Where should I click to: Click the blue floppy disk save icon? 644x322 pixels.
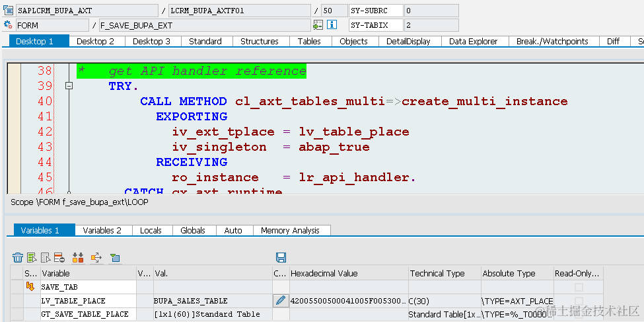pos(281,258)
